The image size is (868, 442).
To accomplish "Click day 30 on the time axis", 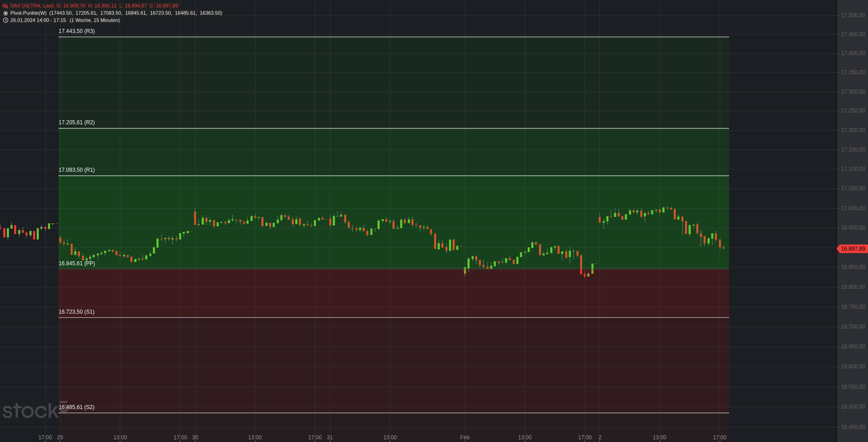I will coord(195,437).
